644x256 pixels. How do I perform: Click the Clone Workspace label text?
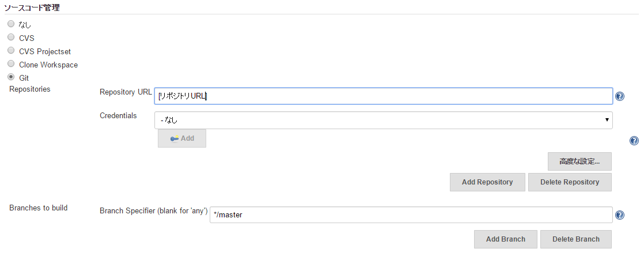point(48,65)
